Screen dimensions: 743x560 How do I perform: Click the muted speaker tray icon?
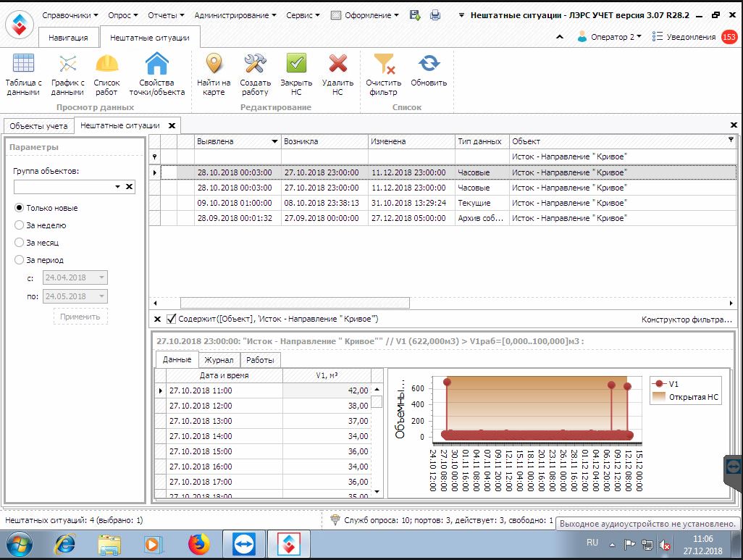point(665,546)
